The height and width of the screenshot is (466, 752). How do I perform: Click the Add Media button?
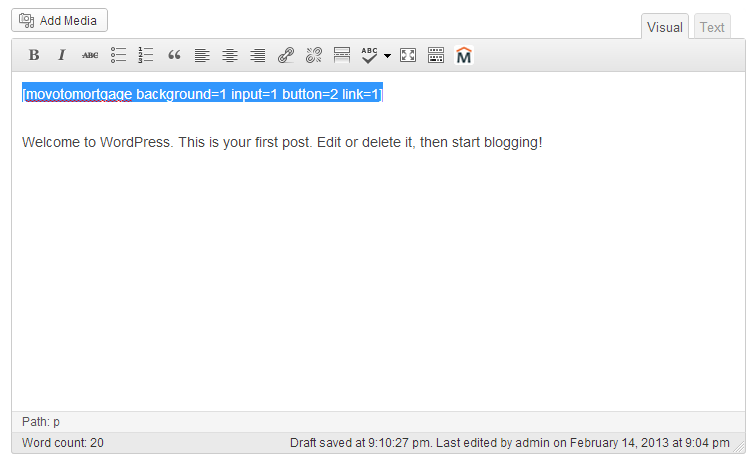tap(59, 20)
